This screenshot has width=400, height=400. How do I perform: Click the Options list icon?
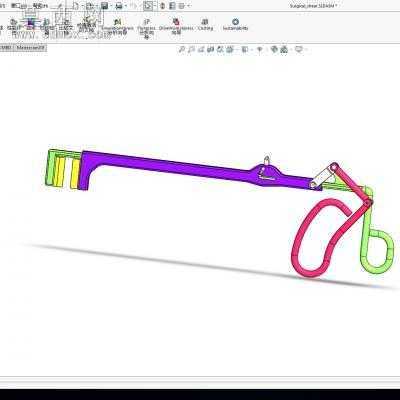point(182,6)
